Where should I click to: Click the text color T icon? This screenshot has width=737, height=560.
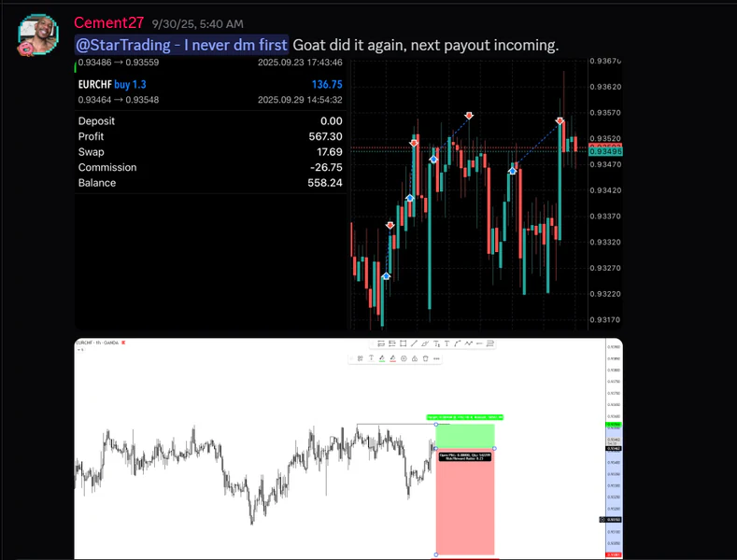[x=371, y=358]
